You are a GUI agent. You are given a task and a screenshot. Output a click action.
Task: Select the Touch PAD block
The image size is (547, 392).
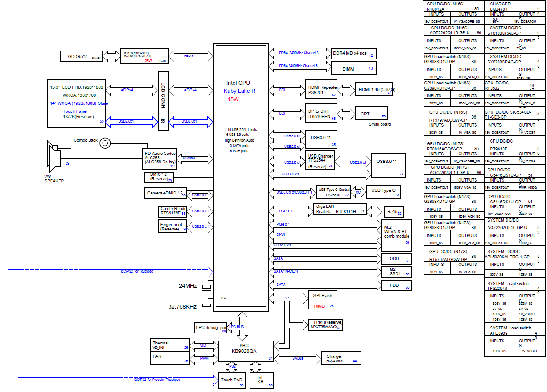[232, 380]
